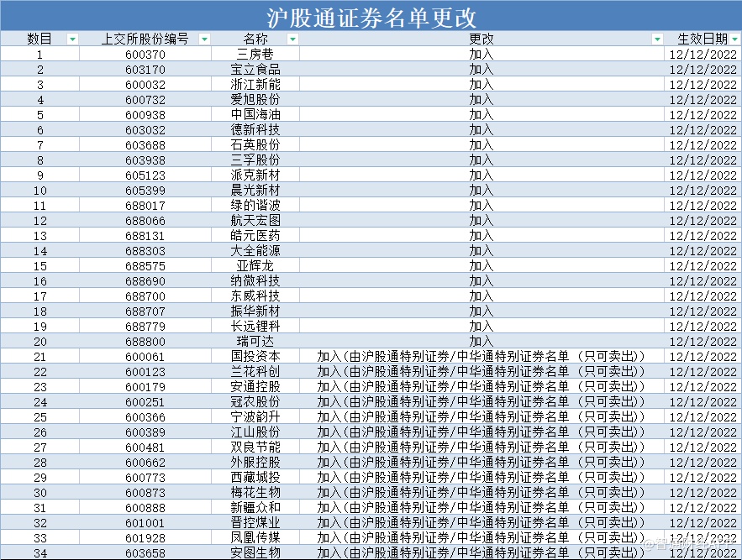
Task: Select name cell 石英股份
Action: click(x=255, y=144)
